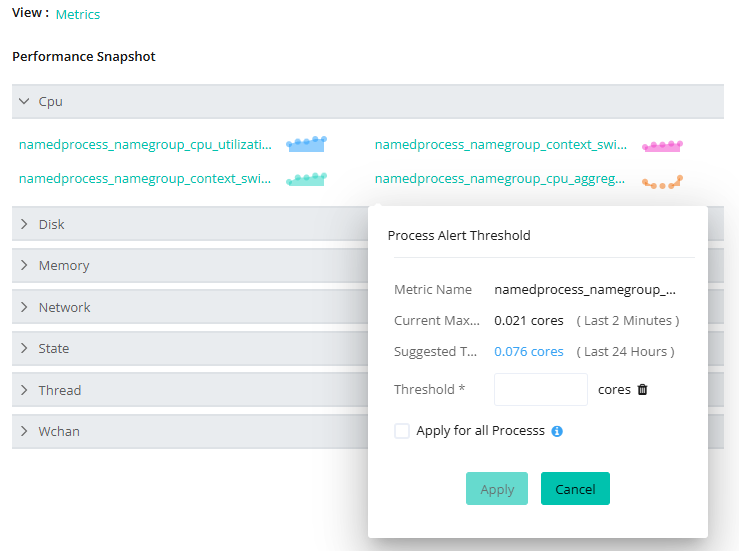Show info for Apply for all Processs
Viewport: 739px width, 551px height.
coord(557,431)
